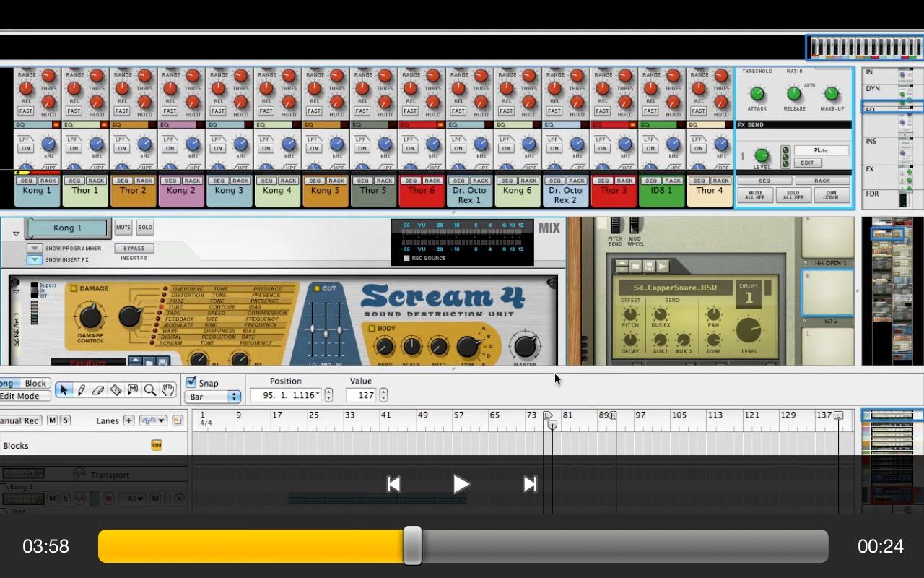Skip to previous video chapter
This screenshot has width=924, height=578.
393,484
